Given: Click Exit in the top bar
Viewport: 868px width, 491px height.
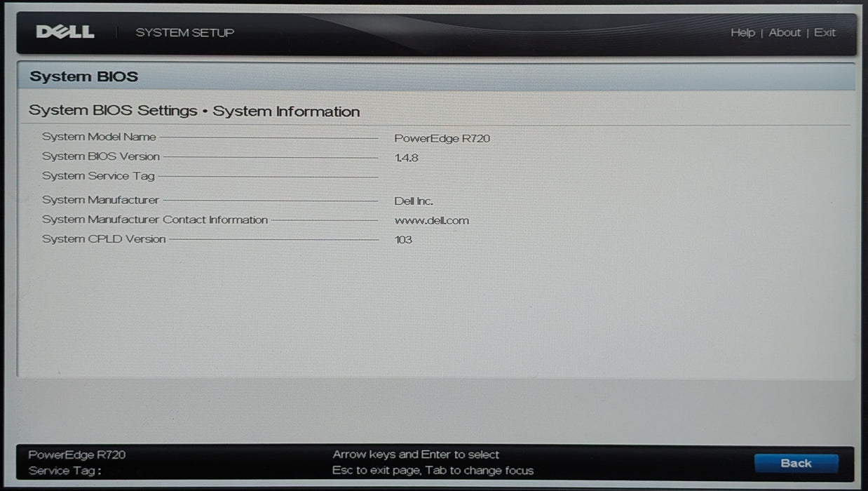Looking at the screenshot, I should point(825,32).
